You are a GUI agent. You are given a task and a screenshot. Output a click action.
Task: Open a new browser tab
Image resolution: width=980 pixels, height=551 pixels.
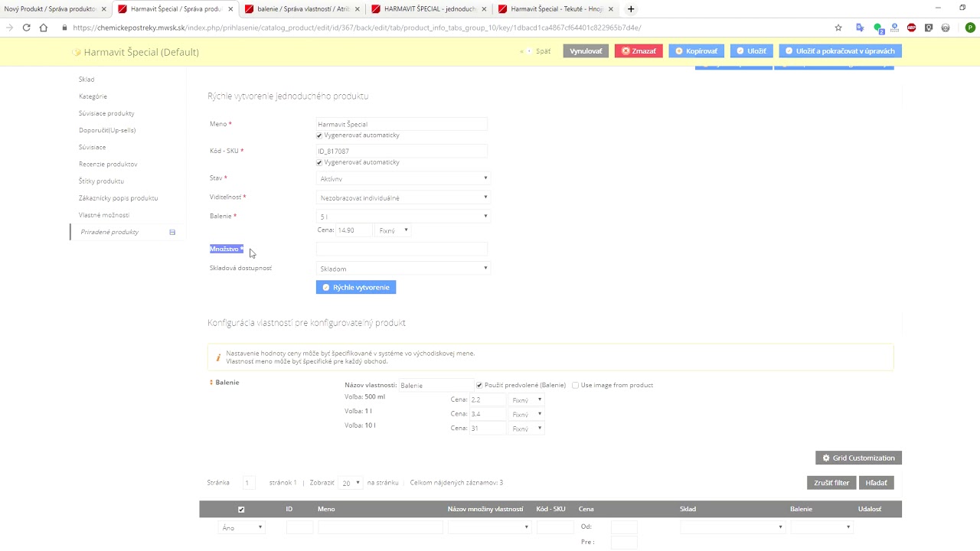click(631, 9)
